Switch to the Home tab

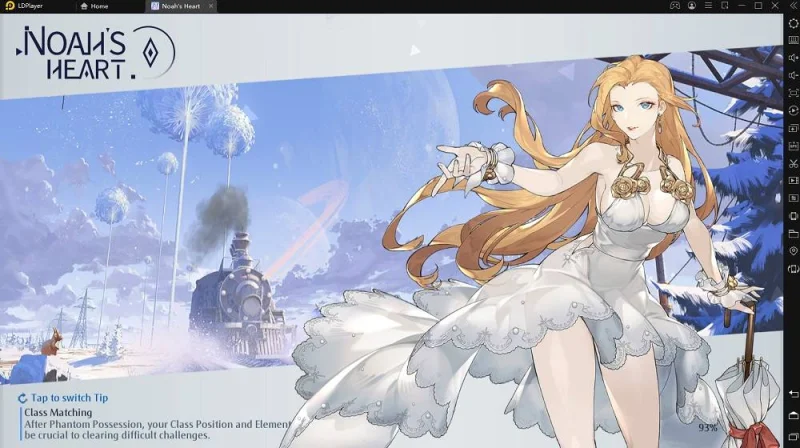(95, 6)
